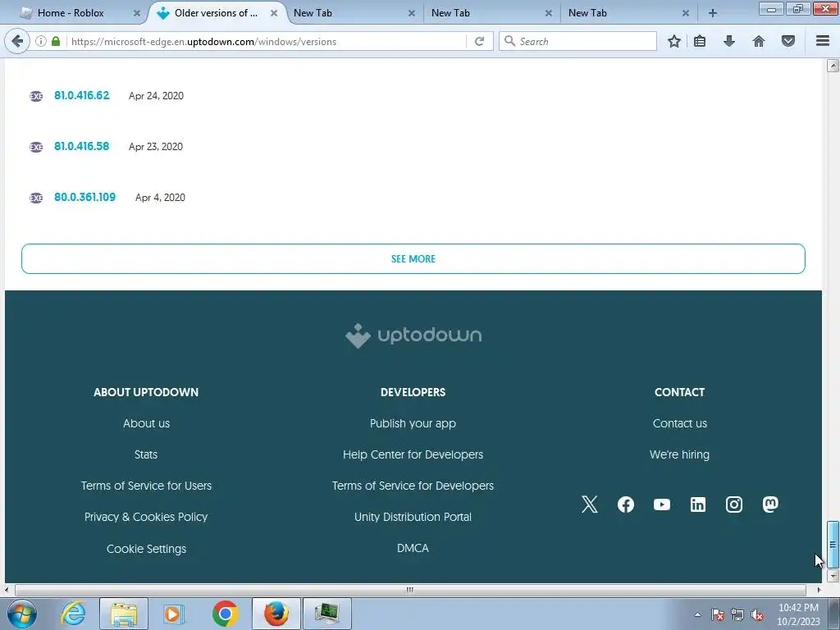Open the About us link

(146, 423)
